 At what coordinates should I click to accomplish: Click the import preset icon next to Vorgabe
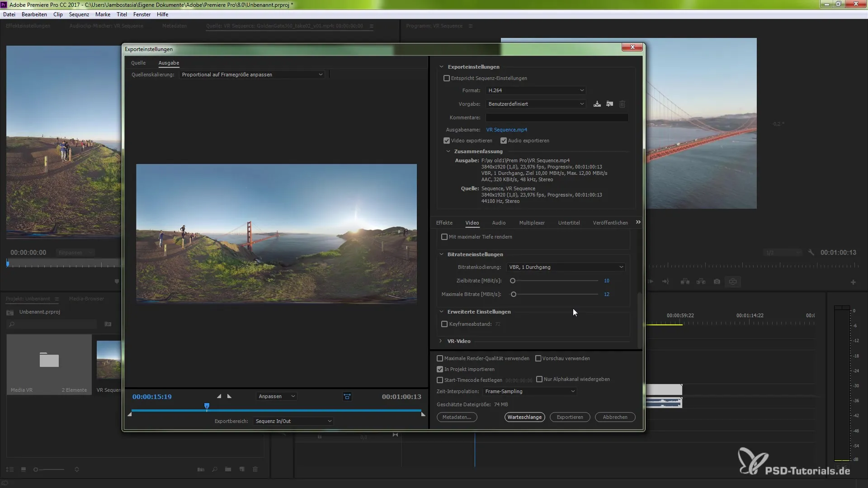pyautogui.click(x=610, y=104)
